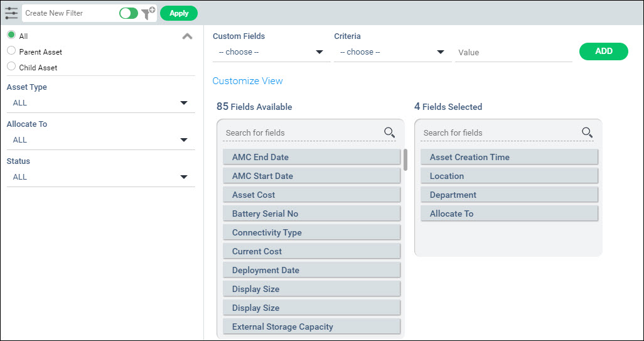Click the Fields Available list scrollbar

point(405,160)
